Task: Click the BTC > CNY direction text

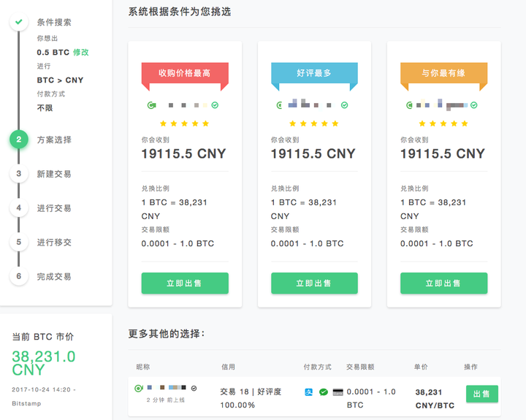Action: click(x=60, y=80)
